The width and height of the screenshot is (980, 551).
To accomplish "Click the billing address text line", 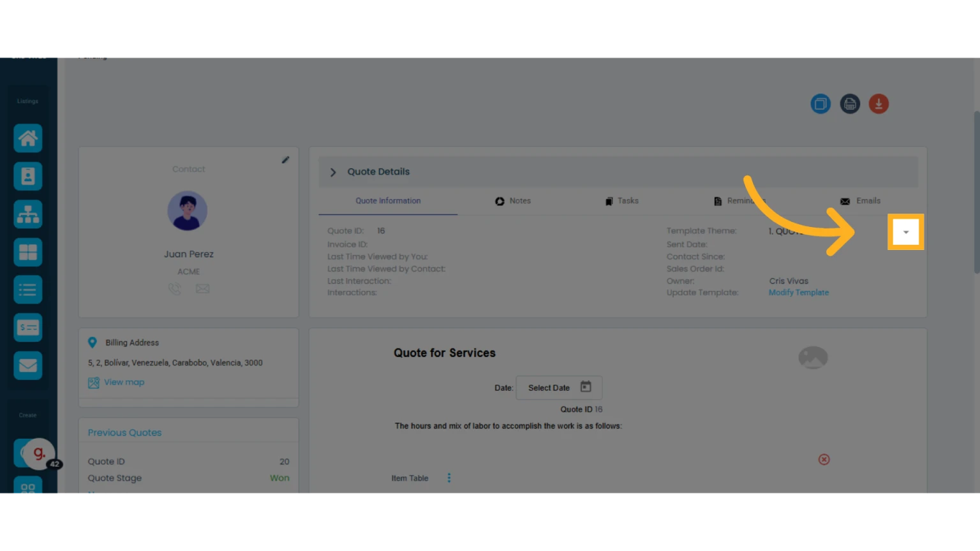I will pyautogui.click(x=175, y=363).
